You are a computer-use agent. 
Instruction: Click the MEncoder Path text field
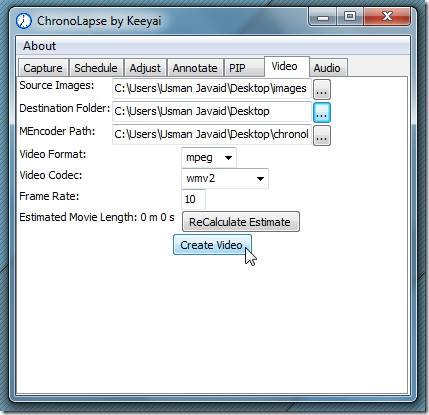(212, 135)
